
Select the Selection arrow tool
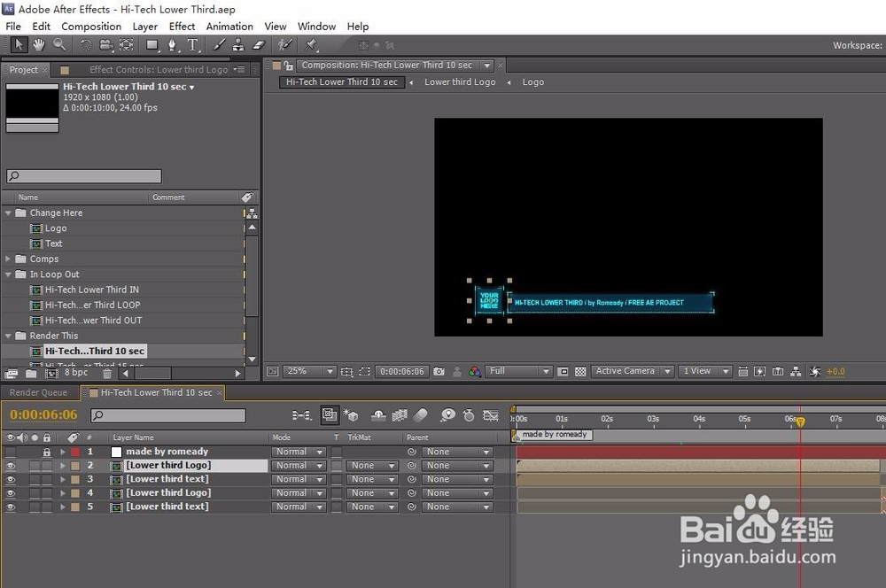[x=19, y=44]
